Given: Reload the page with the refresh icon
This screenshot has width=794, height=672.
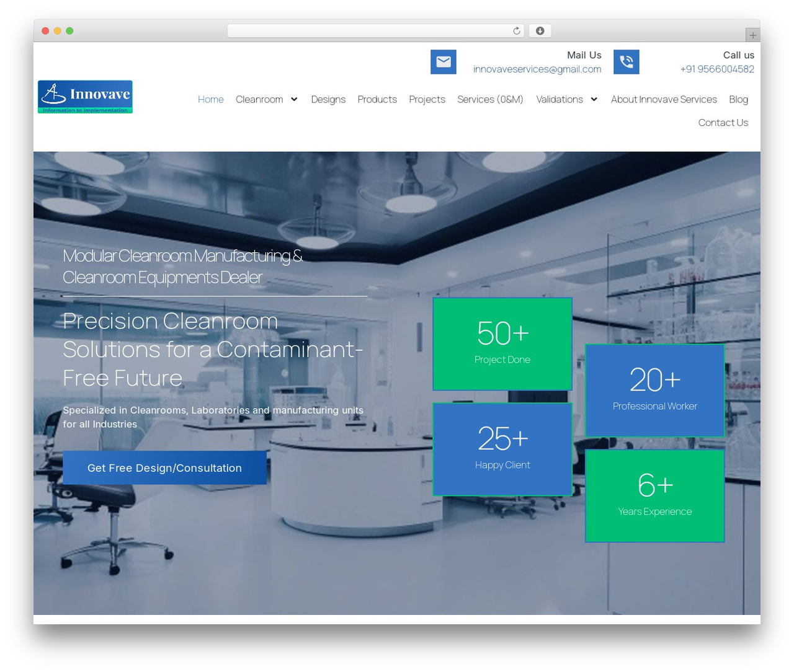Looking at the screenshot, I should [516, 31].
